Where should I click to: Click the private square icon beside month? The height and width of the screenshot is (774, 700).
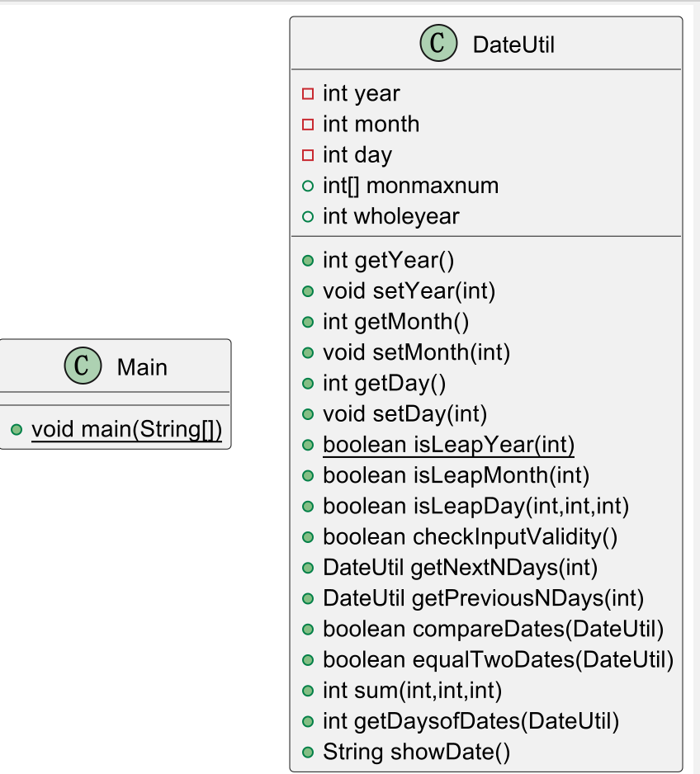point(308,125)
